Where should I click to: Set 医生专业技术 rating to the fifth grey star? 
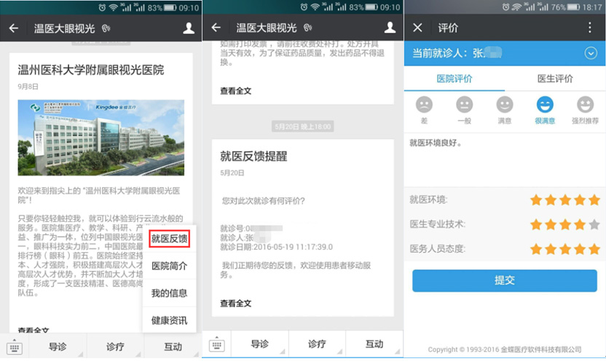pos(594,224)
